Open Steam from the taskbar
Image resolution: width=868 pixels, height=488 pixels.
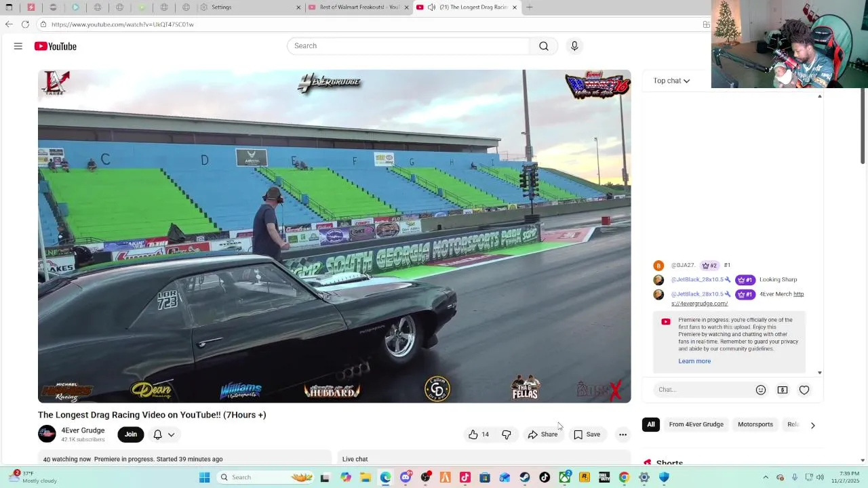coord(525,477)
